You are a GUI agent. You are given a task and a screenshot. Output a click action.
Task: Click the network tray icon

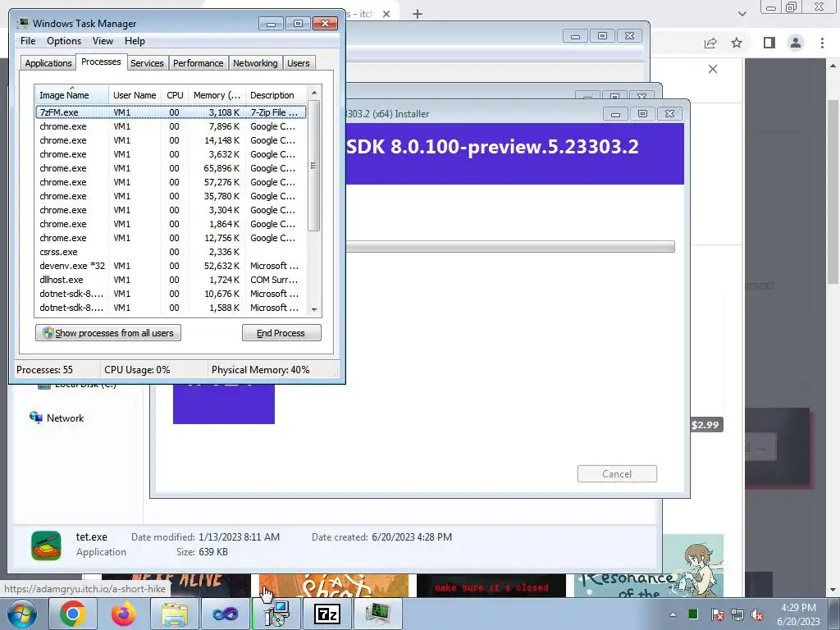[x=737, y=614]
